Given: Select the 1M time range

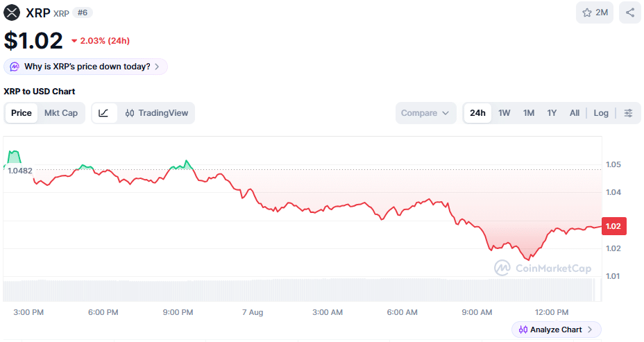Looking at the screenshot, I should point(529,113).
